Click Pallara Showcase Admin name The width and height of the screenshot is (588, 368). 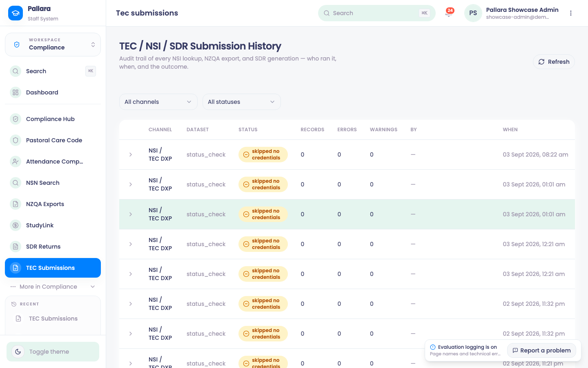(x=522, y=10)
